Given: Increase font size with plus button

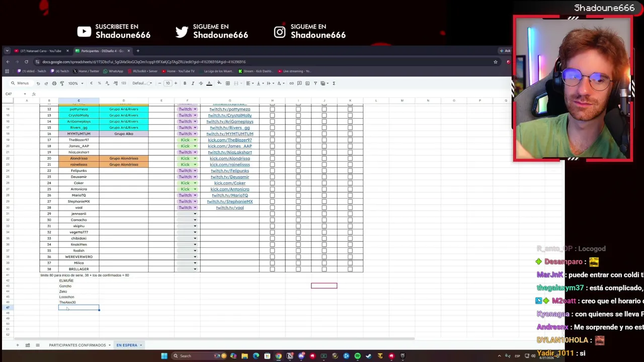Looking at the screenshot, I should [x=176, y=83].
